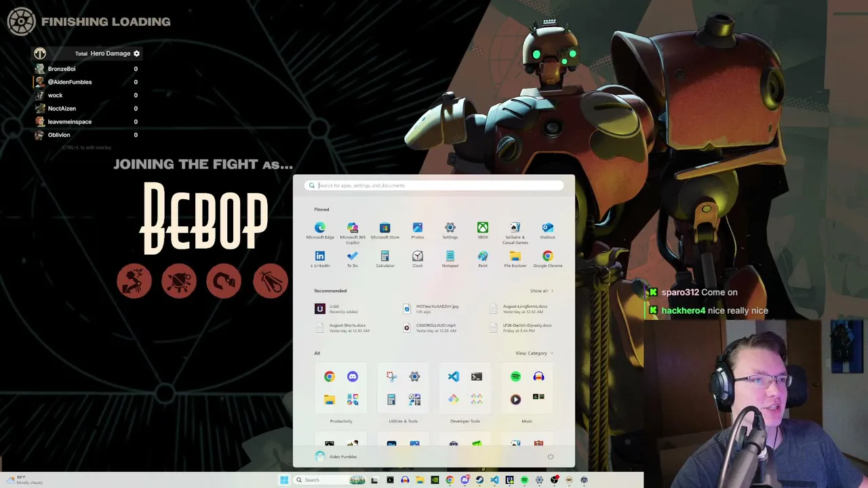Open recommended U.GG app
This screenshot has width=868, height=488.
[338, 309]
